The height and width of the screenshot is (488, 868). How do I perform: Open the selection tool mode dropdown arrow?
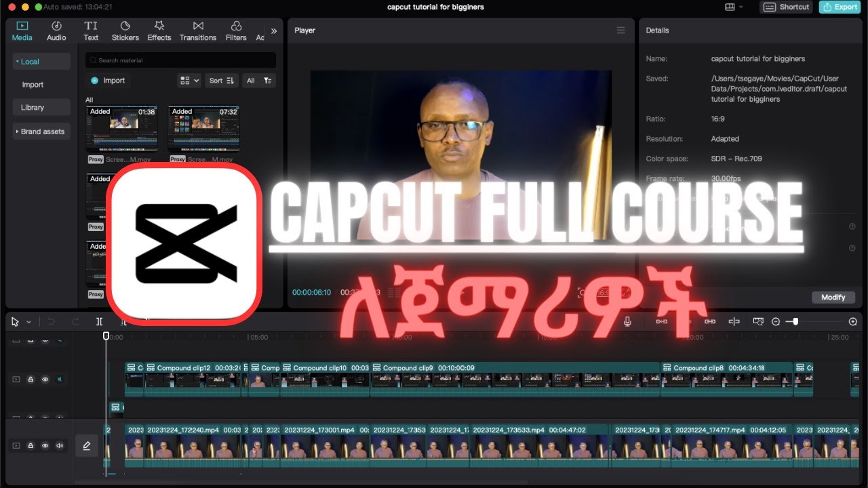coord(28,322)
